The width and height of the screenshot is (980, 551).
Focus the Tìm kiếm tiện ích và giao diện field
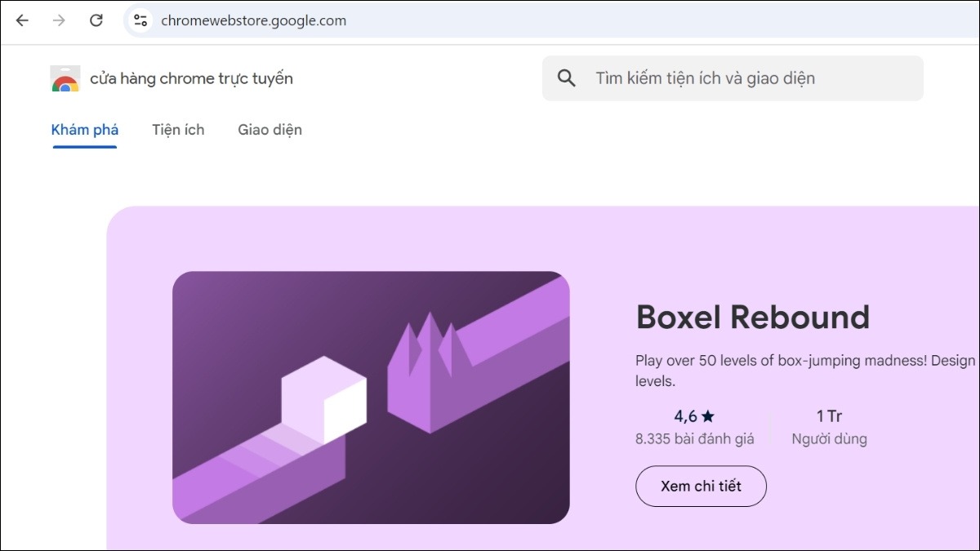(733, 78)
